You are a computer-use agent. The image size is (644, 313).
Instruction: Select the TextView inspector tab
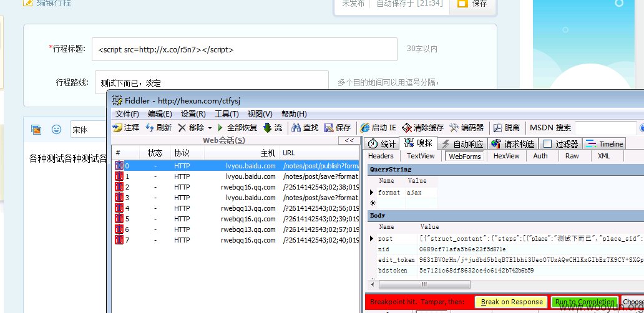(421, 156)
